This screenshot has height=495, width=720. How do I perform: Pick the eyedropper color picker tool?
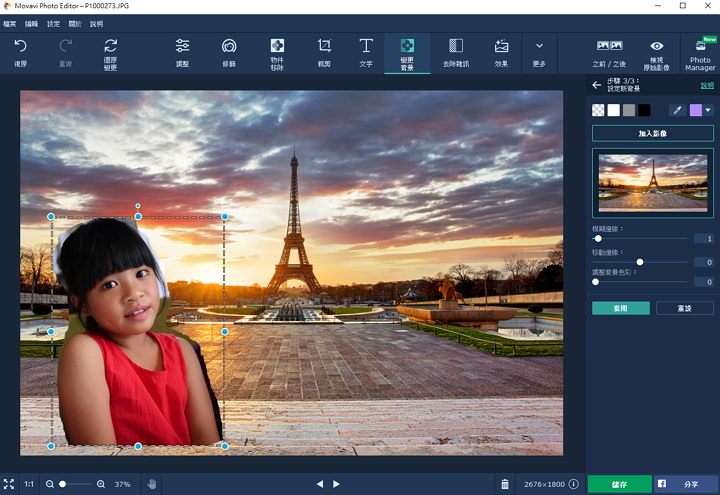pos(677,110)
